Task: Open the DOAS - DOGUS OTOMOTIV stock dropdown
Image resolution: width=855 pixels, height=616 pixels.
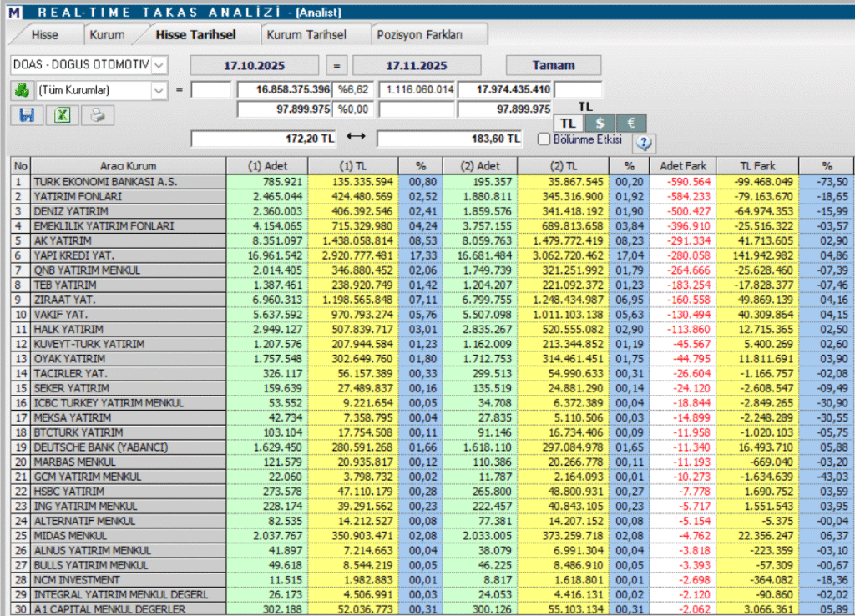Action: click(x=159, y=65)
